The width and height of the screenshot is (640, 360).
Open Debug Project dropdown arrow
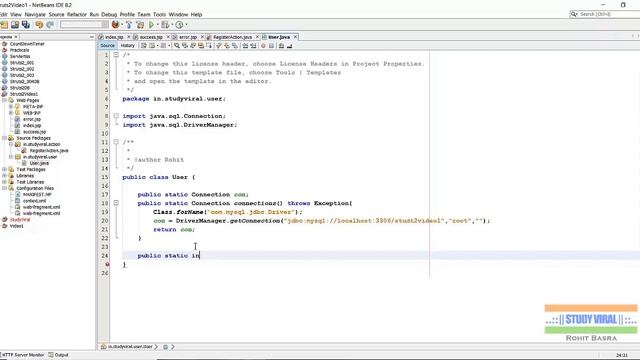pyautogui.click(x=172, y=25)
